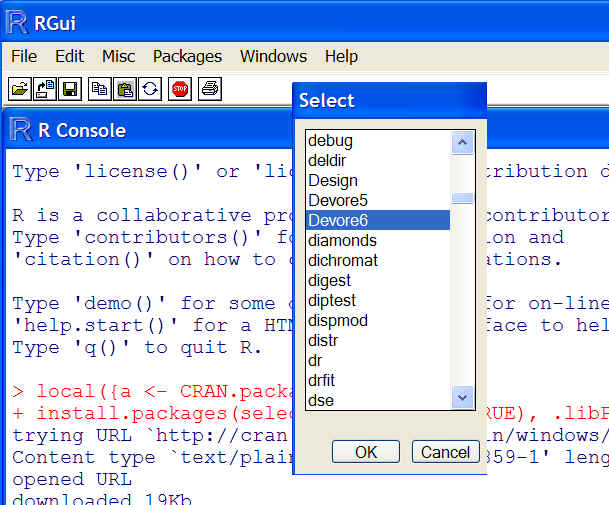609x505 pixels.
Task: Open the Edit menu
Action: point(69,56)
